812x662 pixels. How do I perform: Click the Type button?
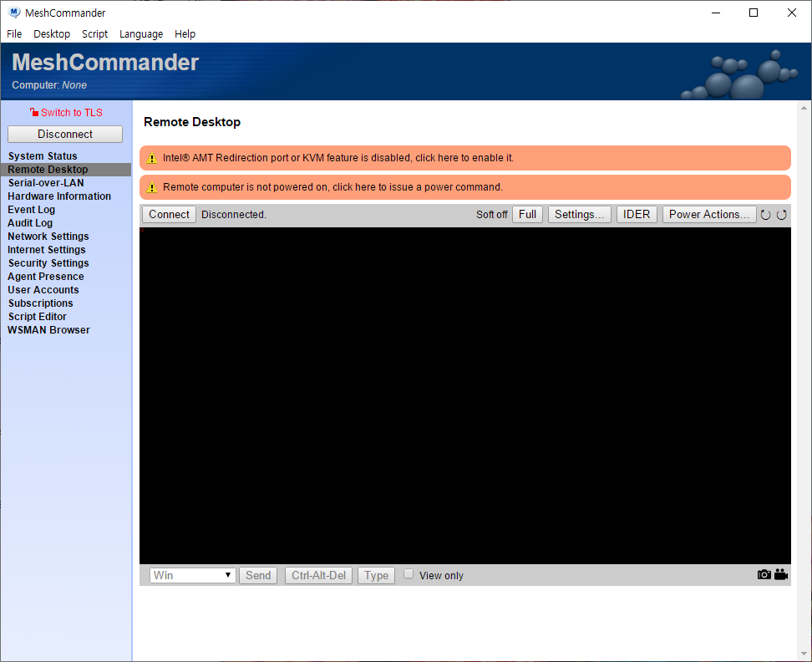[x=376, y=576]
